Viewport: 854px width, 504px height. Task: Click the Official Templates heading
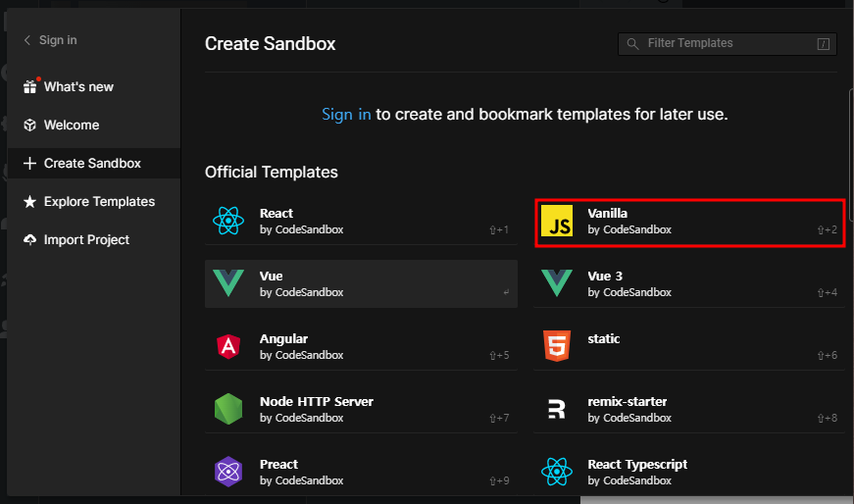[272, 173]
